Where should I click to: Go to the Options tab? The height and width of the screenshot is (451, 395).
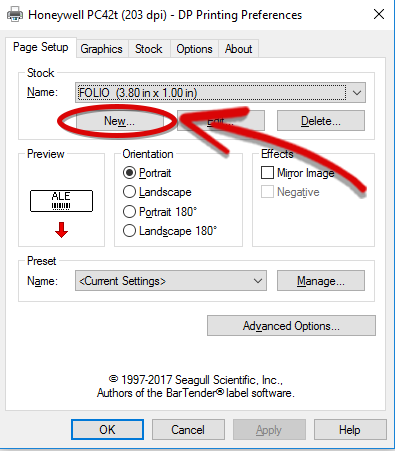pyautogui.click(x=194, y=49)
